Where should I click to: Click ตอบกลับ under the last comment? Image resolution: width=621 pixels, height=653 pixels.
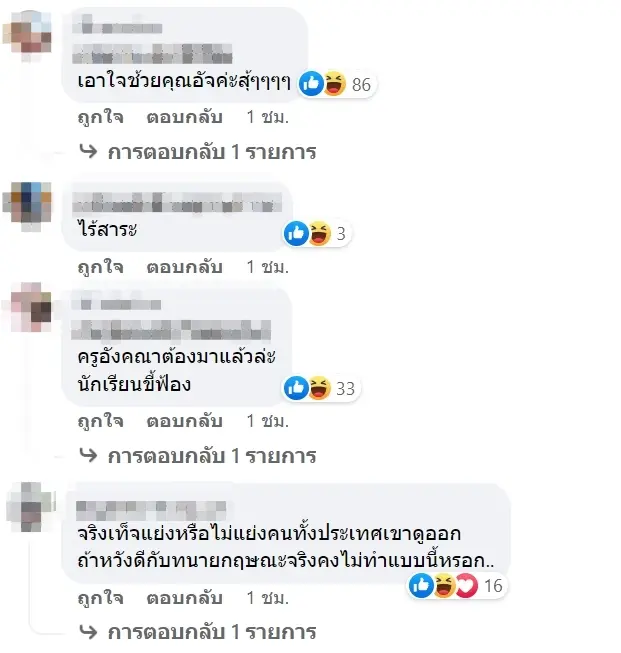point(184,598)
